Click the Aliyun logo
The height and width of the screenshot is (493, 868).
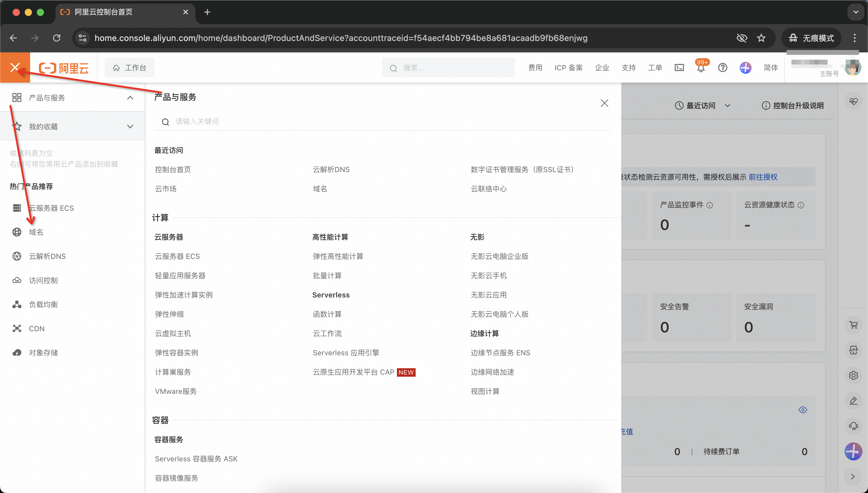pyautogui.click(x=64, y=68)
